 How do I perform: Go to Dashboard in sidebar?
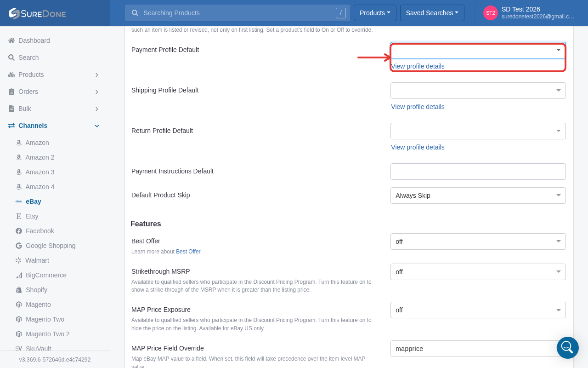(x=34, y=40)
